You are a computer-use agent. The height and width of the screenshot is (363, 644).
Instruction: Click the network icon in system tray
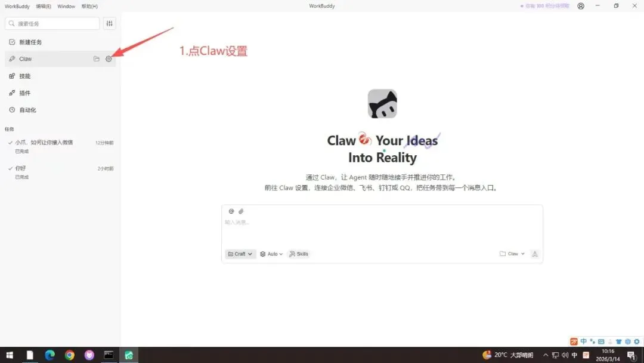tap(555, 355)
